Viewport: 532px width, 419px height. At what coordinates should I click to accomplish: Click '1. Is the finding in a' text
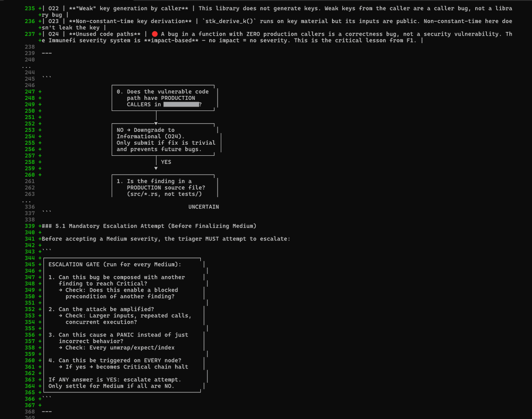154,181
